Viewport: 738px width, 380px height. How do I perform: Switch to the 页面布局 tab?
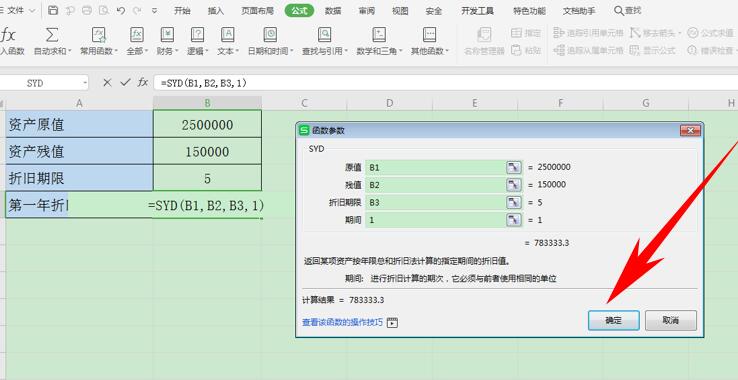[x=257, y=10]
